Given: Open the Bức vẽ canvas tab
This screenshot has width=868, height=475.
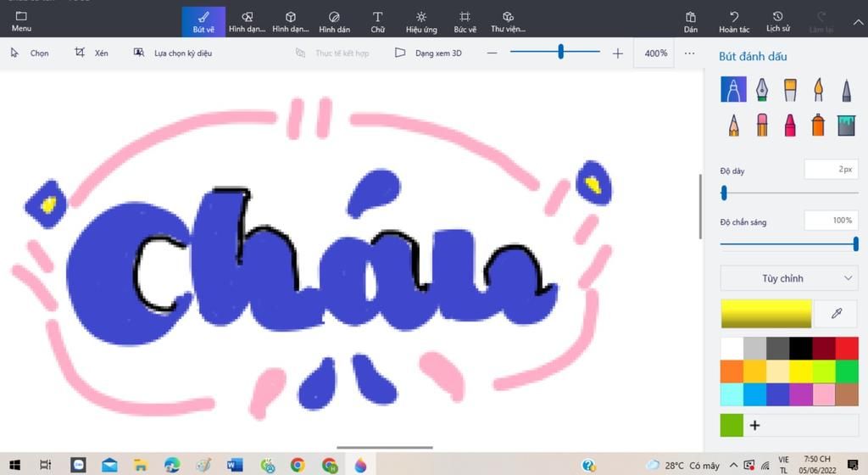Looking at the screenshot, I should click(465, 22).
